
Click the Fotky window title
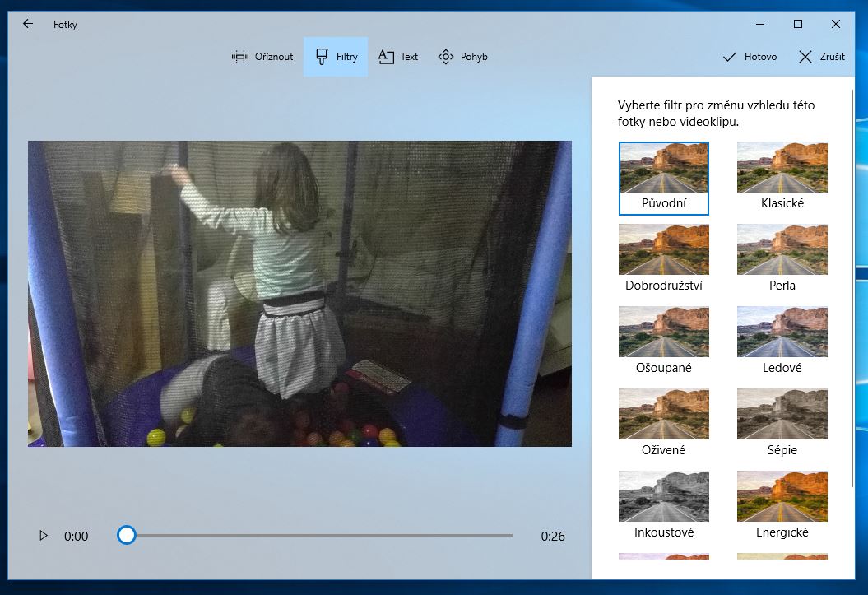coord(65,25)
